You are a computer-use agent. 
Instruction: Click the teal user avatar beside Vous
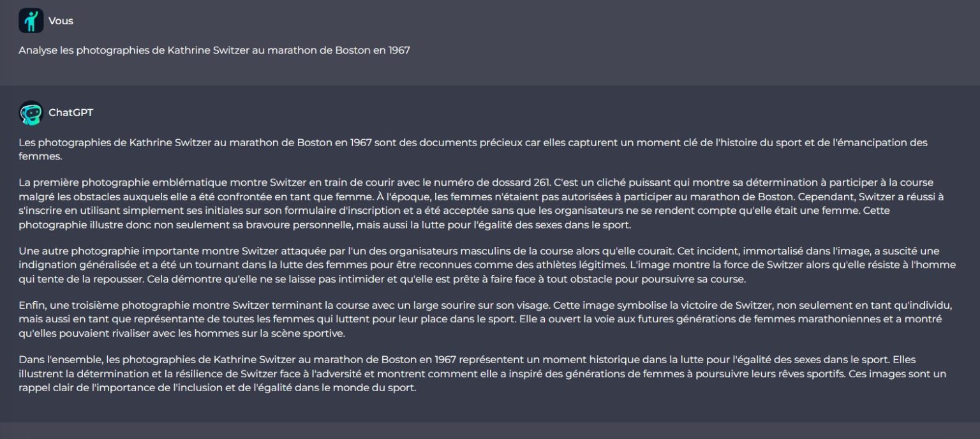click(x=31, y=20)
